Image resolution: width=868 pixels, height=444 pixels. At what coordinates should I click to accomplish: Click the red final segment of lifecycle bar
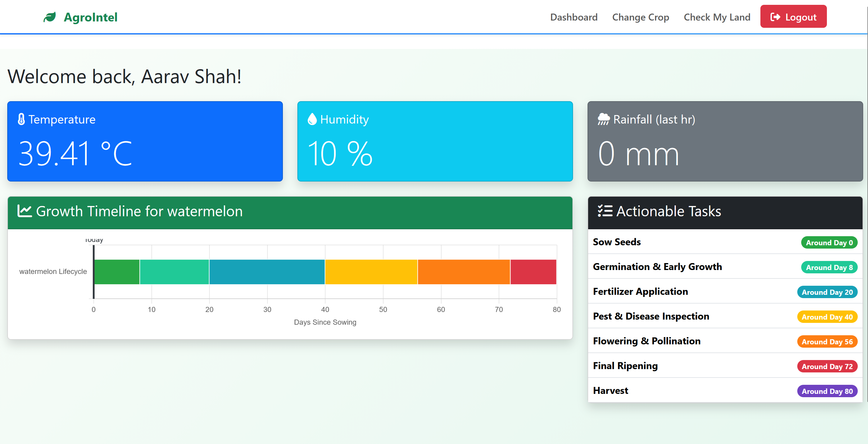tap(533, 272)
